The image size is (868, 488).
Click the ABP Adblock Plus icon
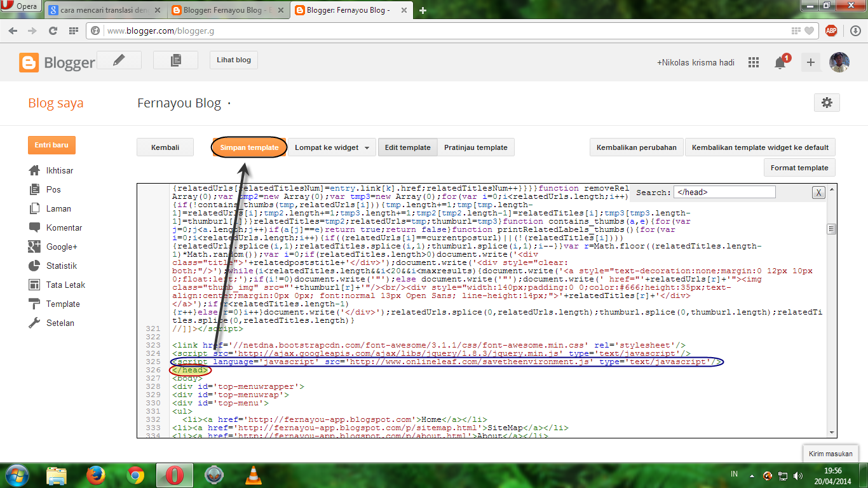coord(831,30)
